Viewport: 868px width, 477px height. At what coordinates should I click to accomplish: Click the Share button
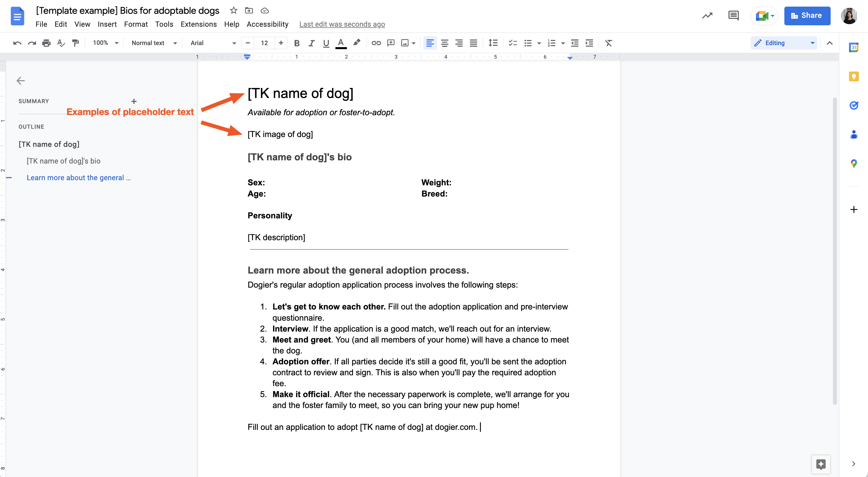(807, 15)
